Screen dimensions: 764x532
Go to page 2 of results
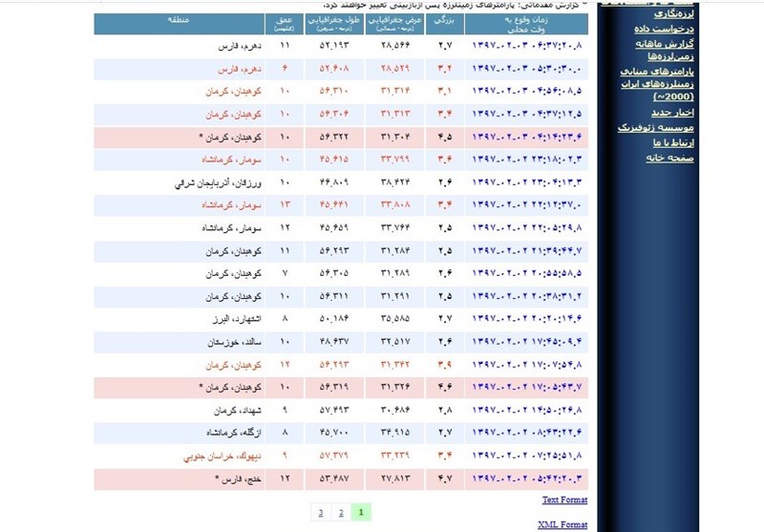click(339, 512)
